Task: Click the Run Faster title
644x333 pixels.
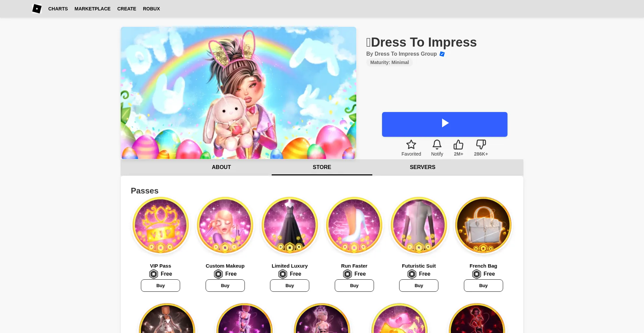Action: 354,266
